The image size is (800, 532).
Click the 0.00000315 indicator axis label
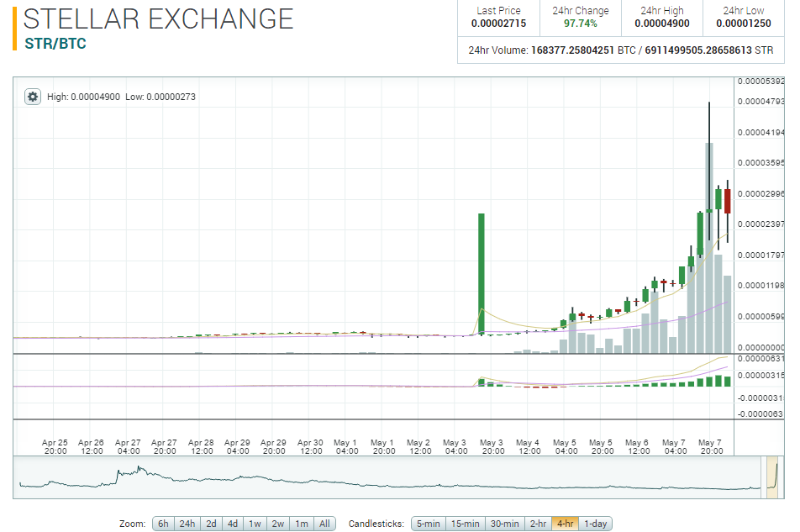point(761,376)
